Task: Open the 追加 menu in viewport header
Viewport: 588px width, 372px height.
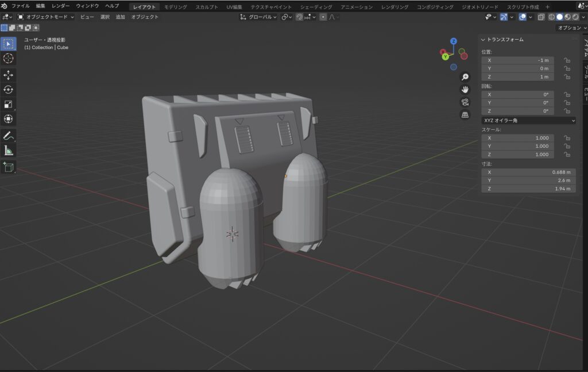Action: pyautogui.click(x=120, y=17)
